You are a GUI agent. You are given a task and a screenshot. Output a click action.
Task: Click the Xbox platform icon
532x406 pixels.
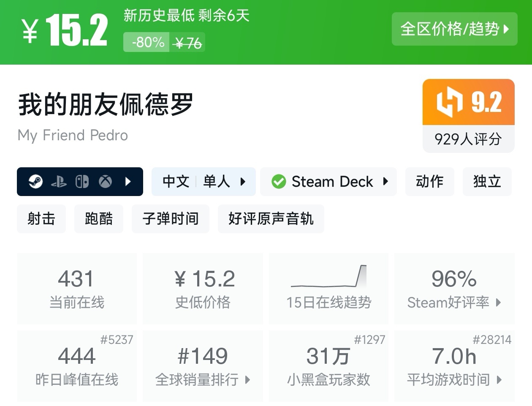pyautogui.click(x=105, y=182)
